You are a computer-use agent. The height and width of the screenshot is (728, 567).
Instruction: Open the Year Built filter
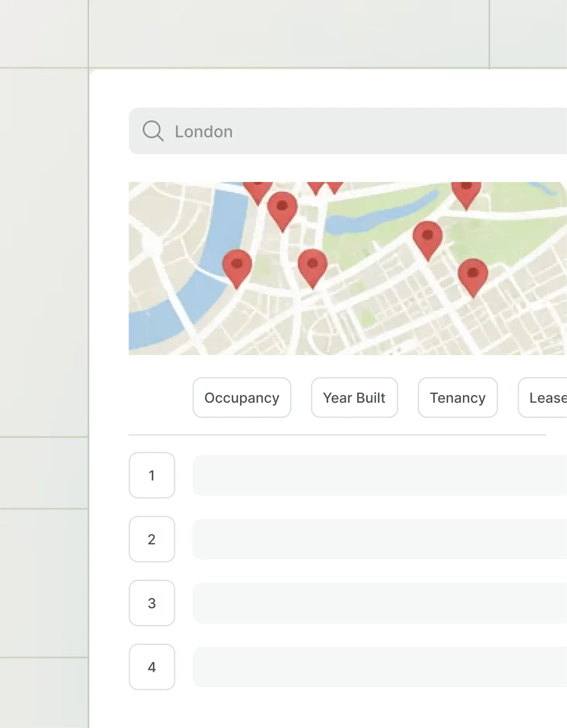click(x=354, y=398)
